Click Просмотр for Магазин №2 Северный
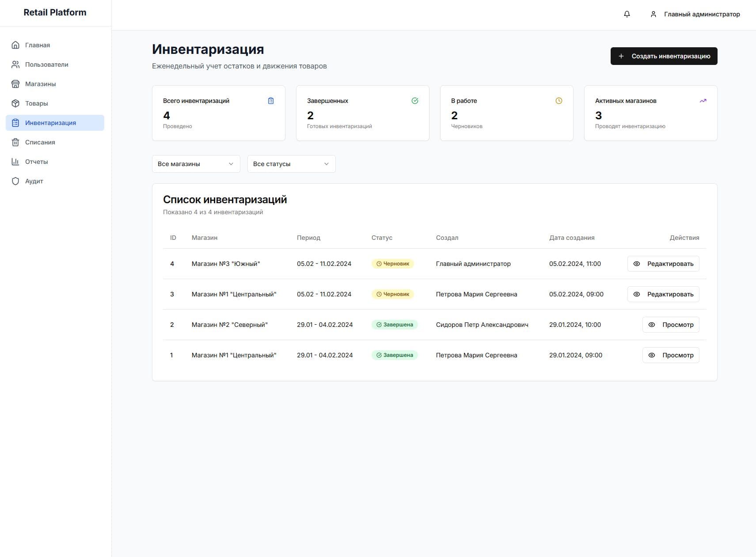Image resolution: width=756 pixels, height=557 pixels. click(670, 325)
